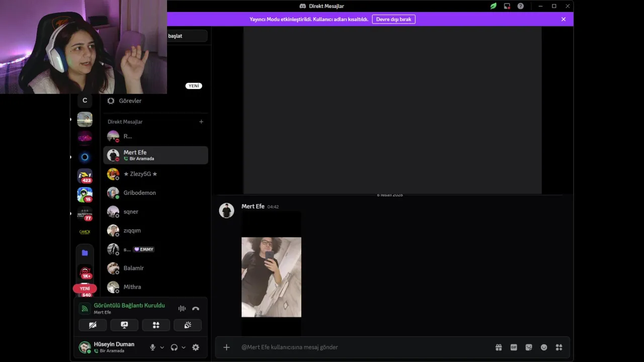Click the message attachment plus button

(226, 347)
